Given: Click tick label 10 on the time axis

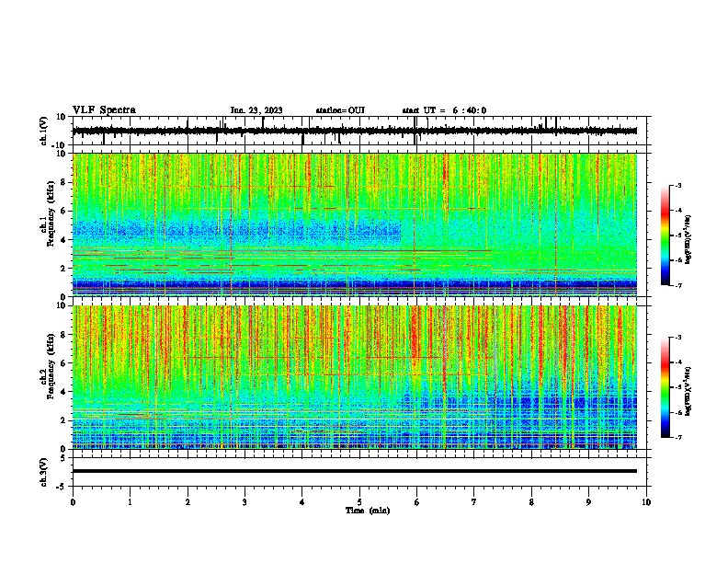Looking at the screenshot, I should (646, 502).
